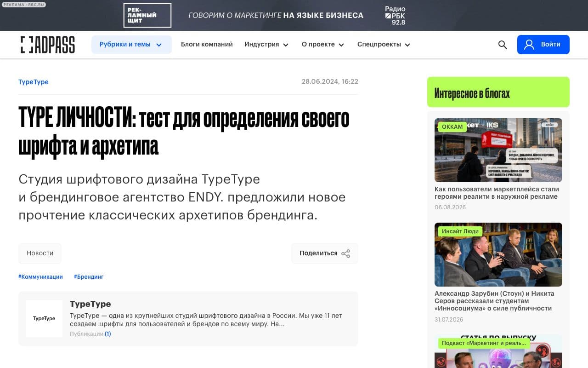
Task: Click the user icon in Войти button
Action: click(529, 45)
